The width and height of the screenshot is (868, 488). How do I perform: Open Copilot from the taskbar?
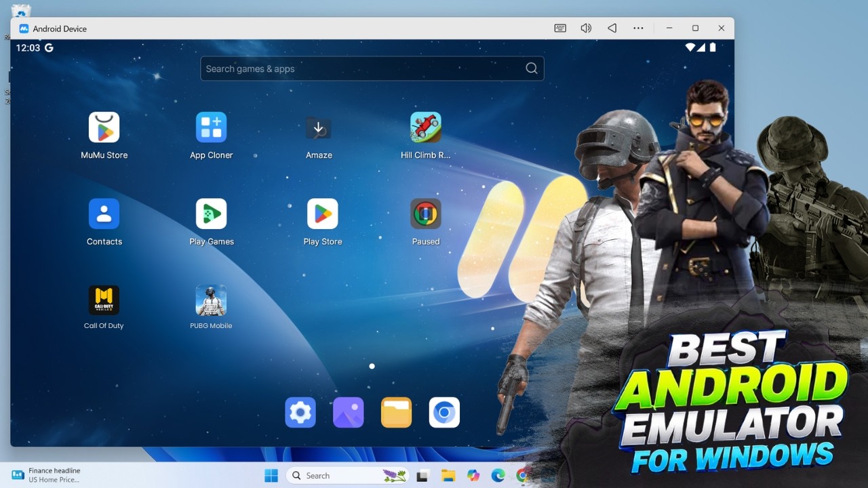(473, 476)
